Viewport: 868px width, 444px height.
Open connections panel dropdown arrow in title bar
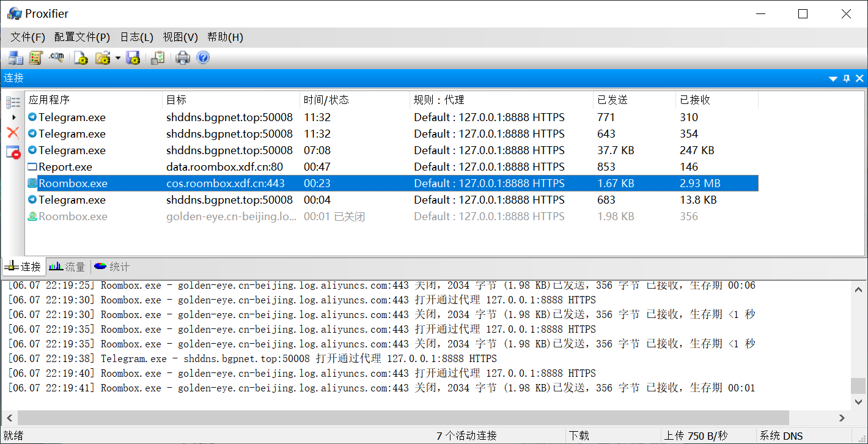833,79
